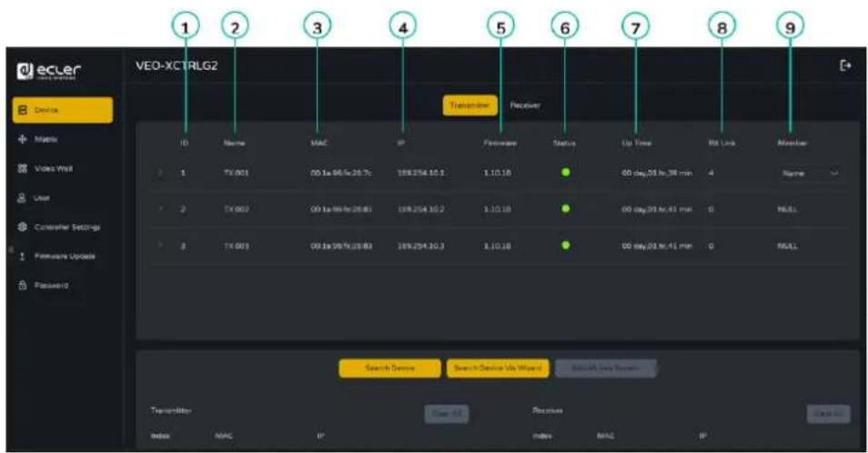Click the Firmware column header
This screenshot has width=868, height=453.
pyautogui.click(x=500, y=143)
